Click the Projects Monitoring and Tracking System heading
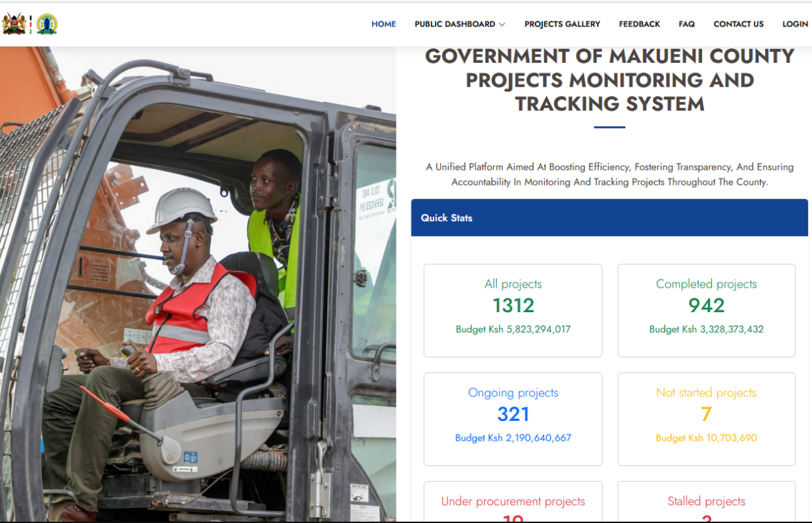This screenshot has width=812, height=523. [x=609, y=80]
